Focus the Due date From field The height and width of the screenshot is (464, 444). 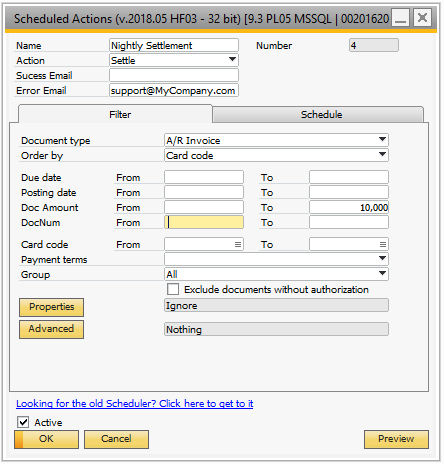[x=204, y=177]
